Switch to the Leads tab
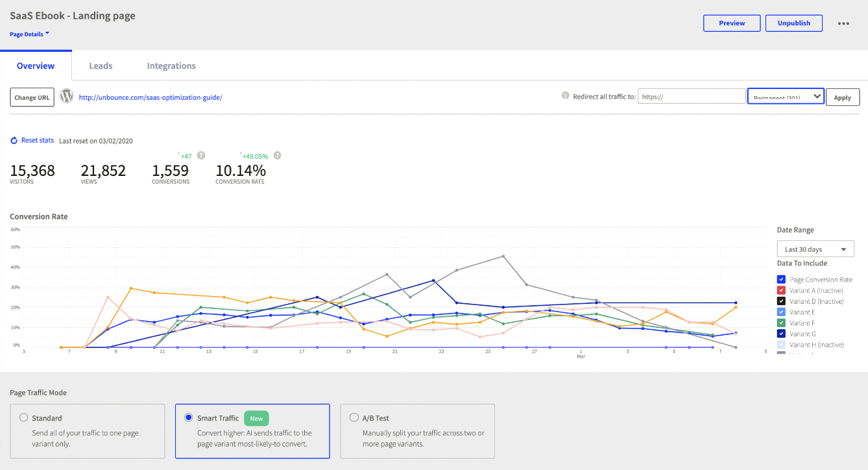 pyautogui.click(x=101, y=66)
